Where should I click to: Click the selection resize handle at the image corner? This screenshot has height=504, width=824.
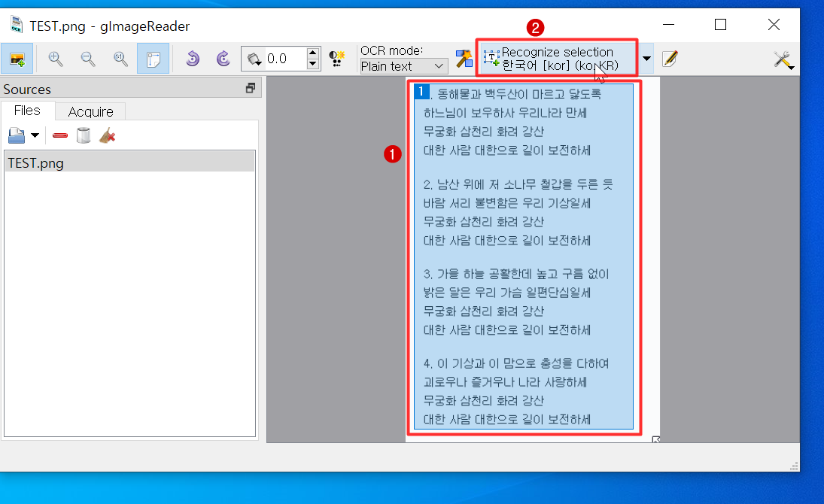tap(655, 439)
